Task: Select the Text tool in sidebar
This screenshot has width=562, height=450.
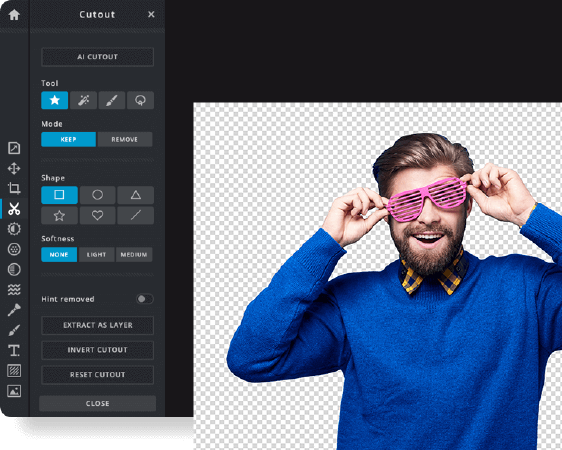Action: [14, 350]
